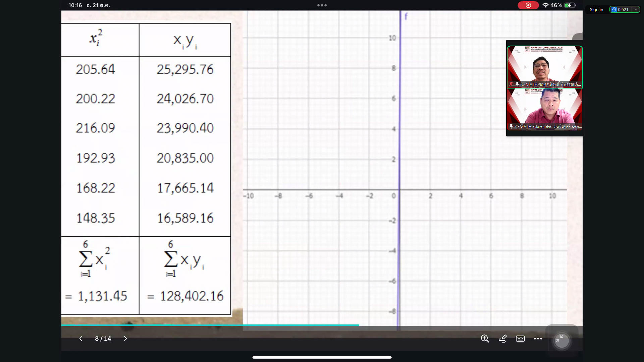The width and height of the screenshot is (644, 362).
Task: Open the keyboard icon in toolbar
Action: 520,339
